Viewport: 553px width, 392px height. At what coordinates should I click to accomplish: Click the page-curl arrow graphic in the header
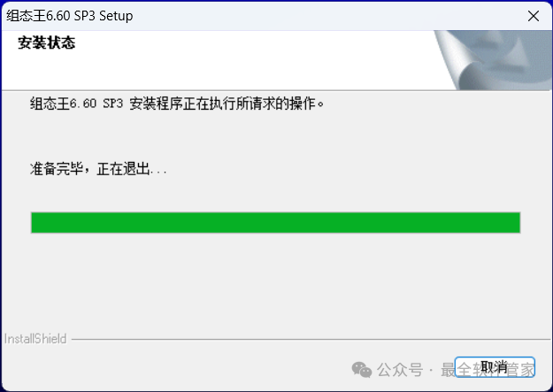[494, 60]
